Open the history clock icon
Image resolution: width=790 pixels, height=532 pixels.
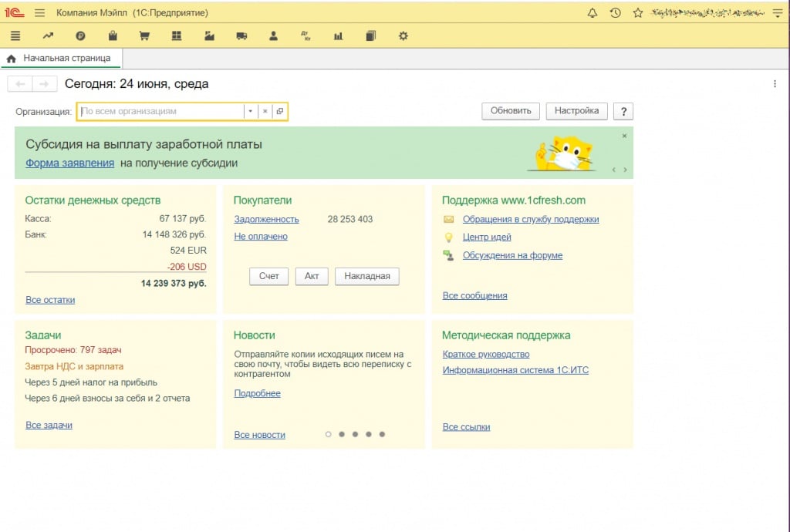click(615, 13)
